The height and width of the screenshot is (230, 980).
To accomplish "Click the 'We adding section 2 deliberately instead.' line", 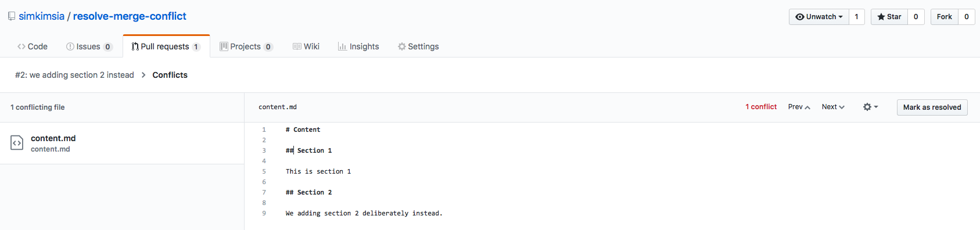I will [x=364, y=213].
